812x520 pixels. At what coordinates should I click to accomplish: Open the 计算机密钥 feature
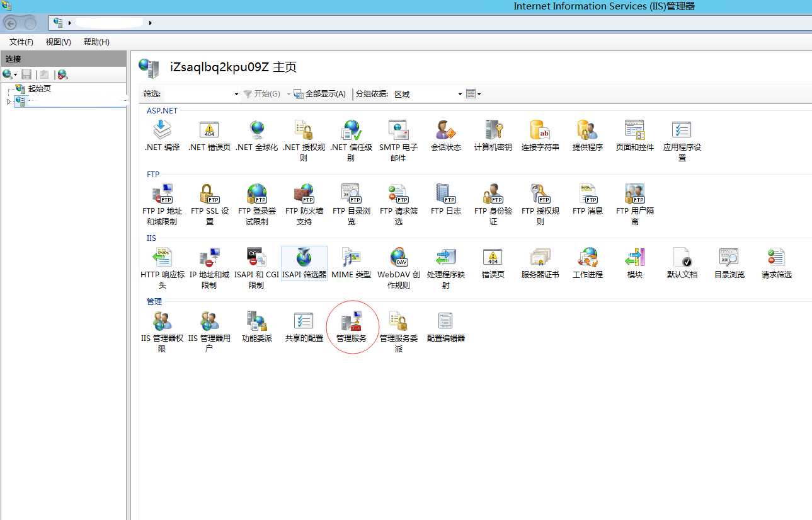pyautogui.click(x=493, y=136)
